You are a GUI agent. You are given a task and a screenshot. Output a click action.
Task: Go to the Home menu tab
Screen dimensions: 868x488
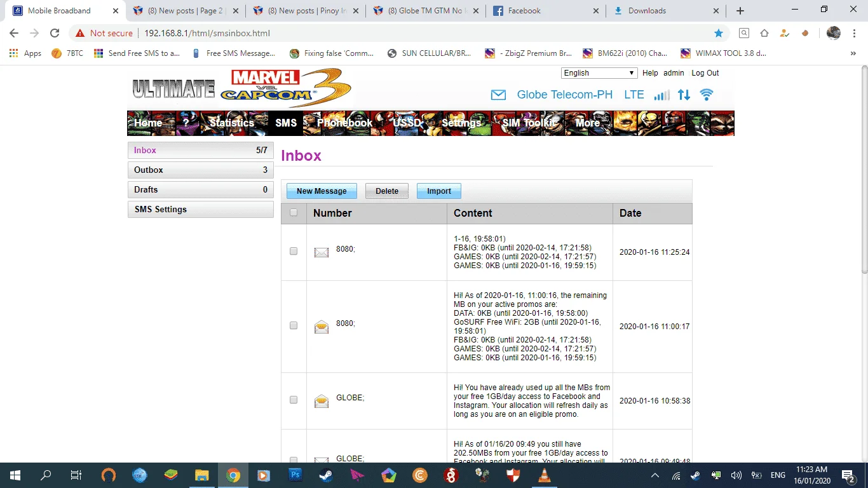pyautogui.click(x=148, y=123)
